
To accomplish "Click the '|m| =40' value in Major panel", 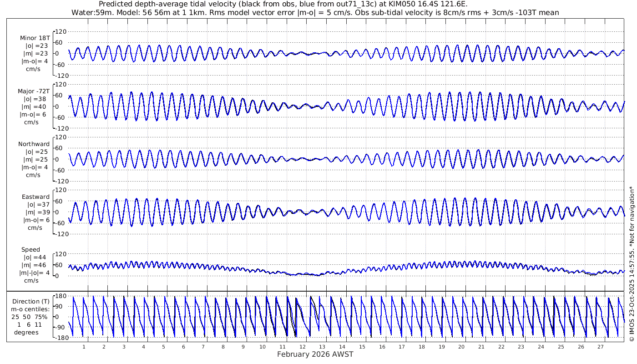I will (36, 106).
